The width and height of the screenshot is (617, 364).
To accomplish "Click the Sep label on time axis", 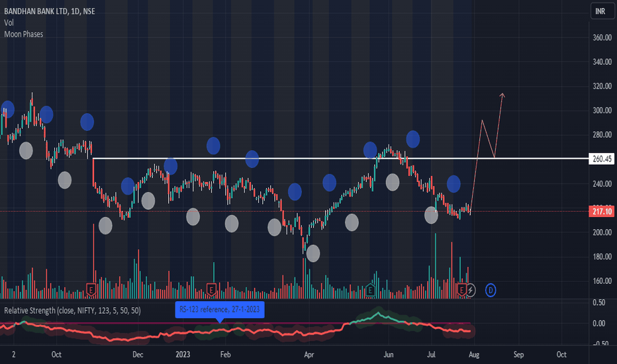I will click(518, 355).
